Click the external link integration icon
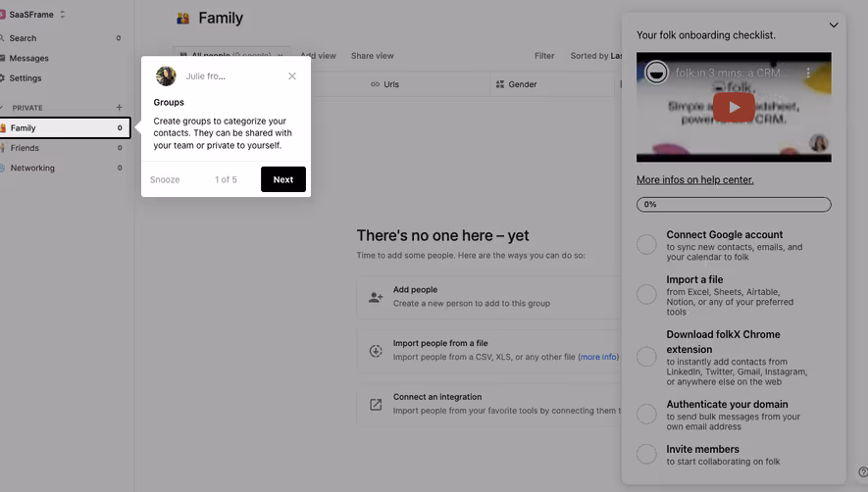 click(376, 405)
